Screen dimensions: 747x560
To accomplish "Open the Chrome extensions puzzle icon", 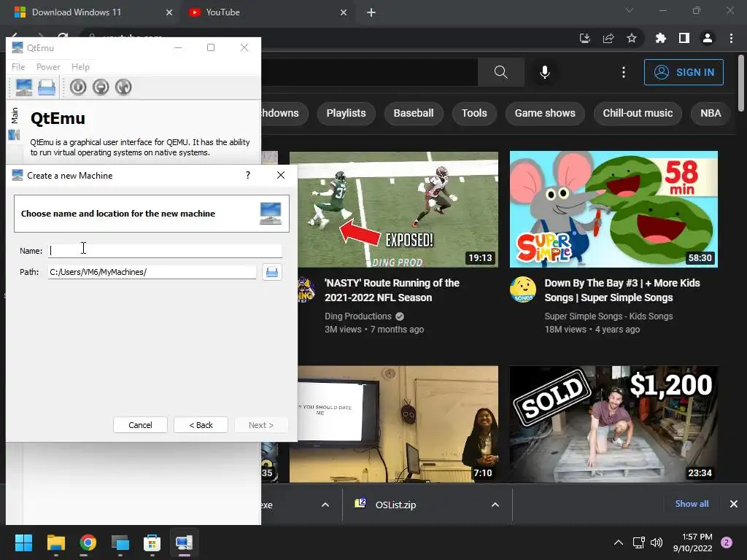I will pos(661,38).
